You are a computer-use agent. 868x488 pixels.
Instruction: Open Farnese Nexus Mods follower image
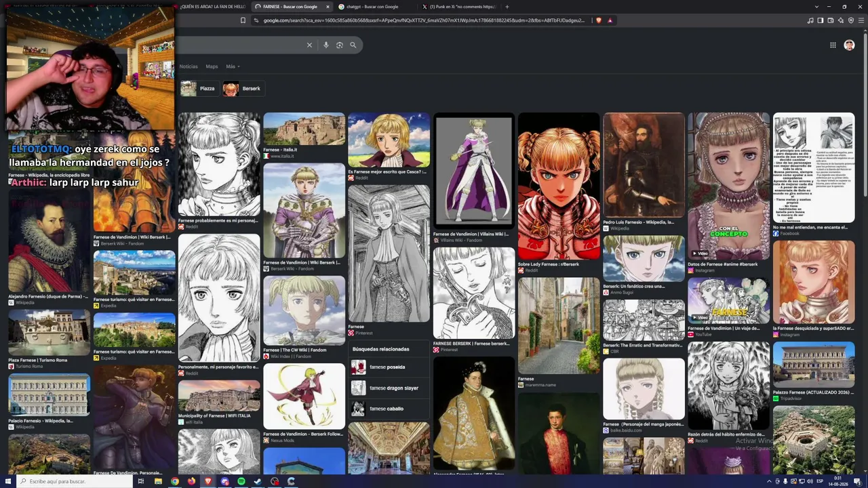[304, 396]
